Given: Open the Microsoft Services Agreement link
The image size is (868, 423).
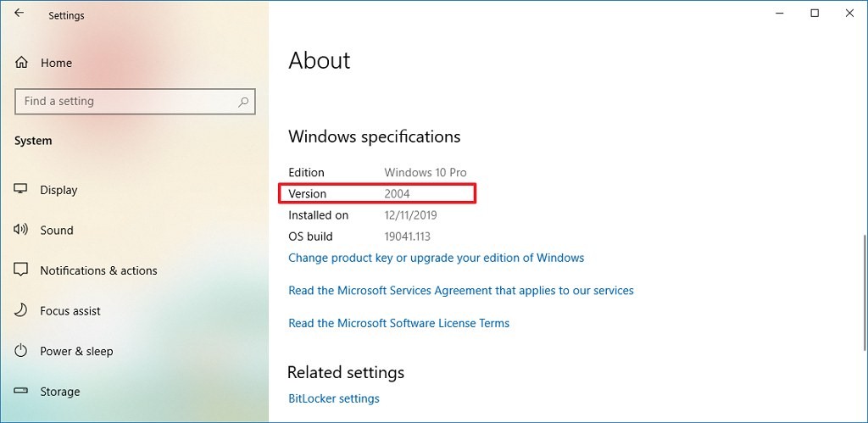Looking at the screenshot, I should tap(461, 290).
